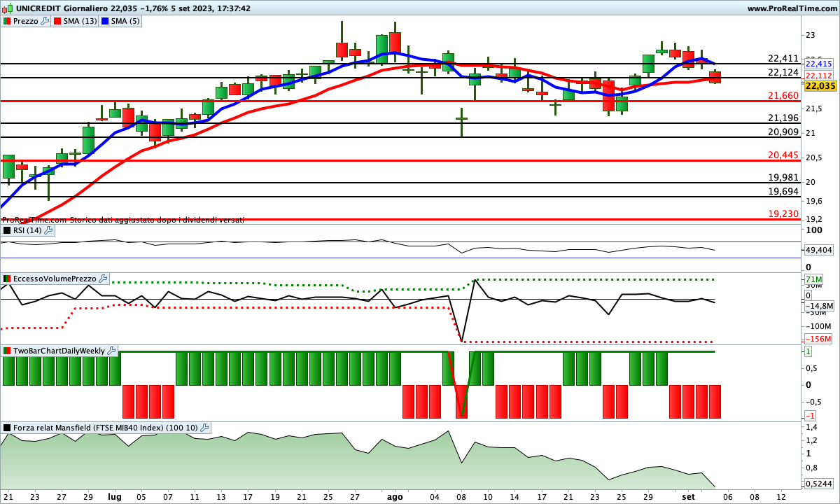Select the Prezzo label
The width and height of the screenshot is (840, 504).
[x=26, y=21]
